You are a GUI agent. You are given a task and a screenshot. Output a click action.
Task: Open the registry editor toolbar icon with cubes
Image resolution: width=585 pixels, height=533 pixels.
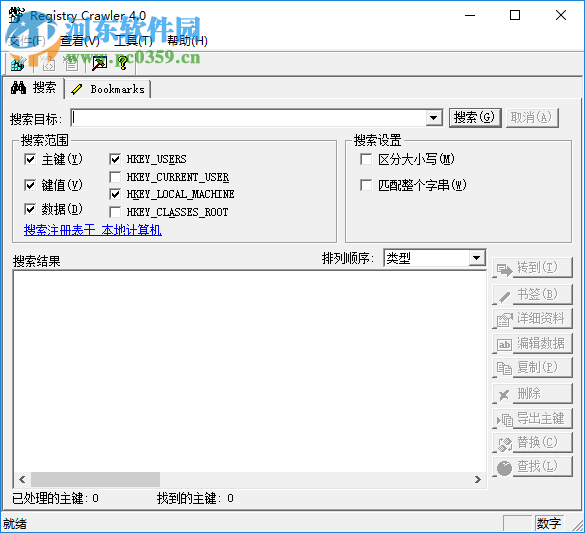pos(18,64)
